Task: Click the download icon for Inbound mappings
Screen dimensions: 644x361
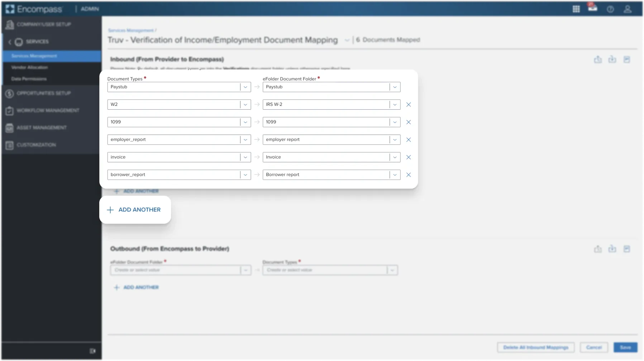Action: (612, 60)
